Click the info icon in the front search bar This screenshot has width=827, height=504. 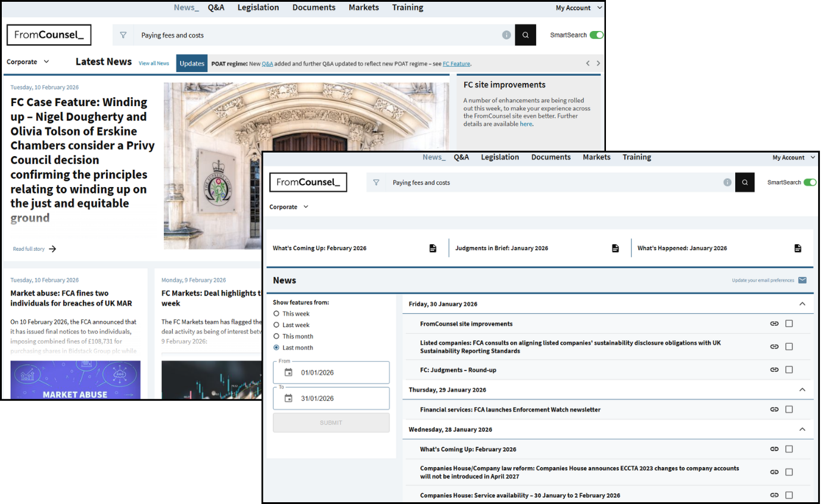click(727, 182)
